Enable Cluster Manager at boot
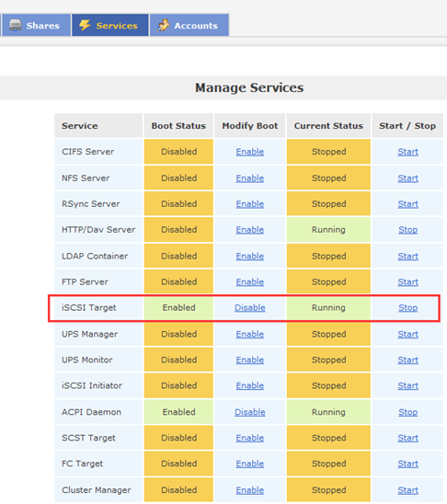 (x=249, y=490)
